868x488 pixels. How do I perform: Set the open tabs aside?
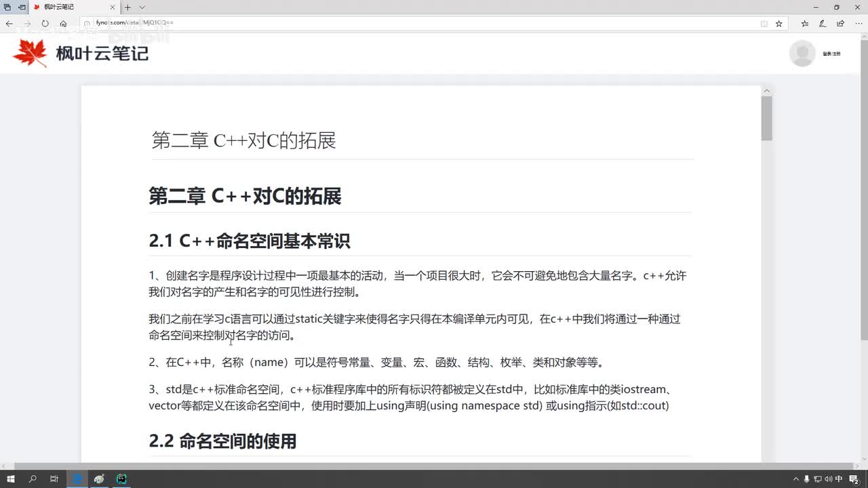pos(22,7)
